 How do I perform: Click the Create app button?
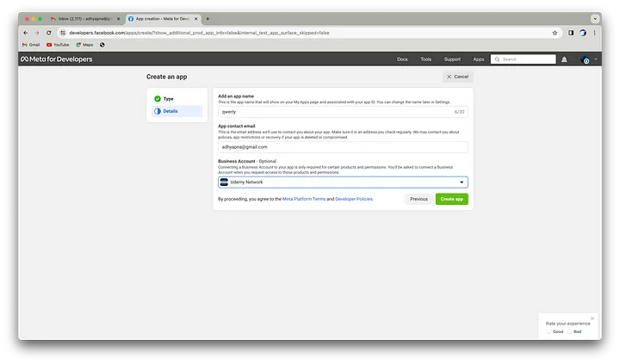(x=451, y=199)
